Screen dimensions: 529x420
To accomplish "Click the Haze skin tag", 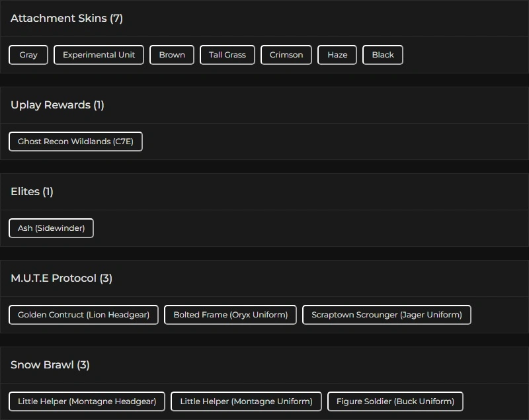I will pyautogui.click(x=337, y=55).
